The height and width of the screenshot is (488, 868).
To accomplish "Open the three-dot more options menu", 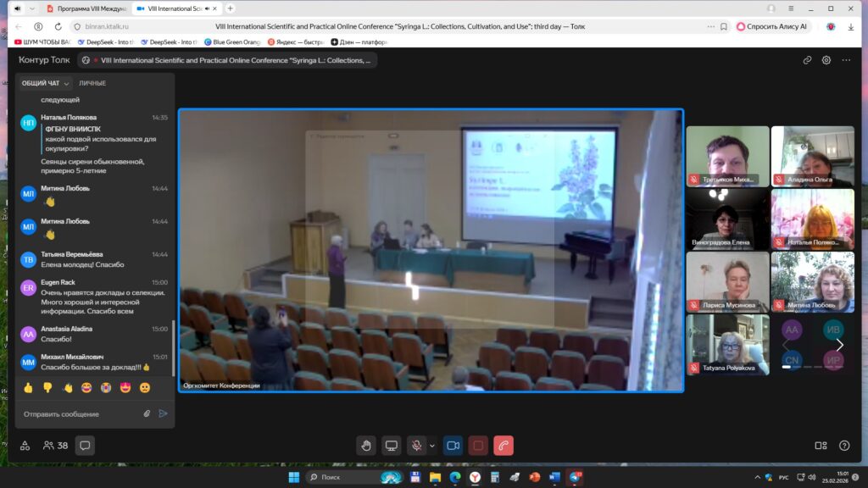I will pyautogui.click(x=845, y=60).
